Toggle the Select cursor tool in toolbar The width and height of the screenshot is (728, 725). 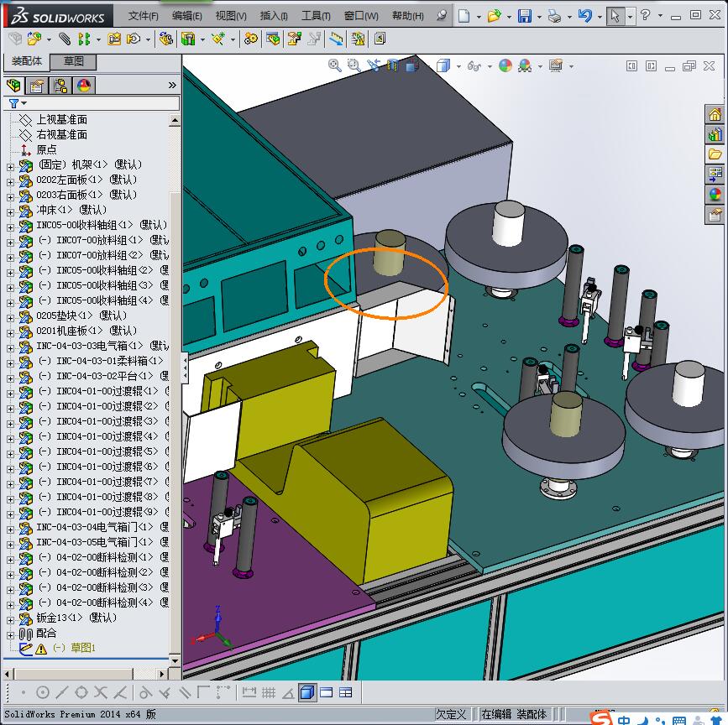(615, 16)
